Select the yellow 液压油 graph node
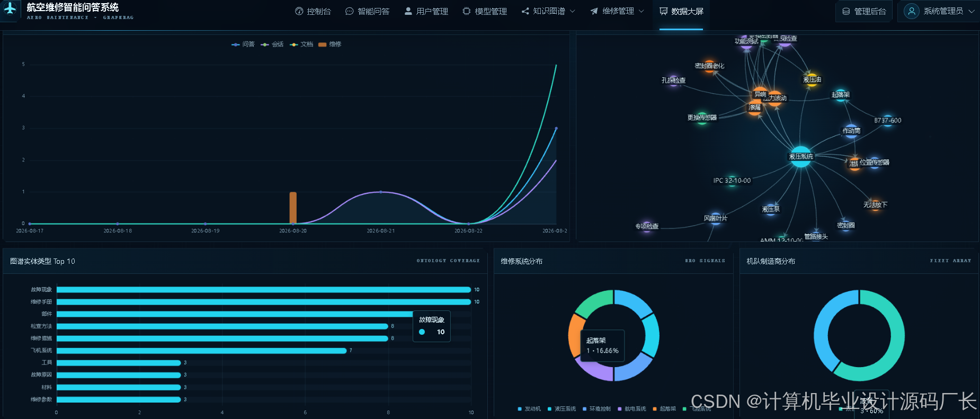The width and height of the screenshot is (980, 419). tap(812, 80)
